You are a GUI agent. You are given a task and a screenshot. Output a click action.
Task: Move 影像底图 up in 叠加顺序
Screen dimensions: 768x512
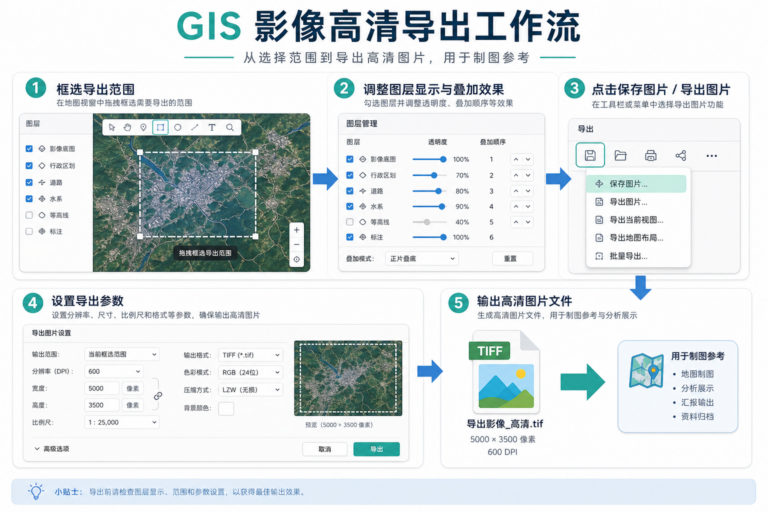(x=516, y=159)
